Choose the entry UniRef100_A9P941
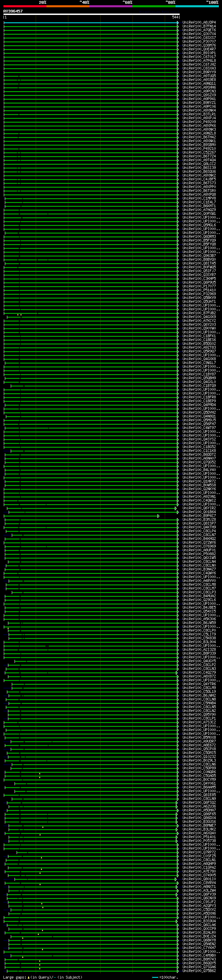The height and width of the screenshot is (980, 222). pyautogui.click(x=199, y=99)
